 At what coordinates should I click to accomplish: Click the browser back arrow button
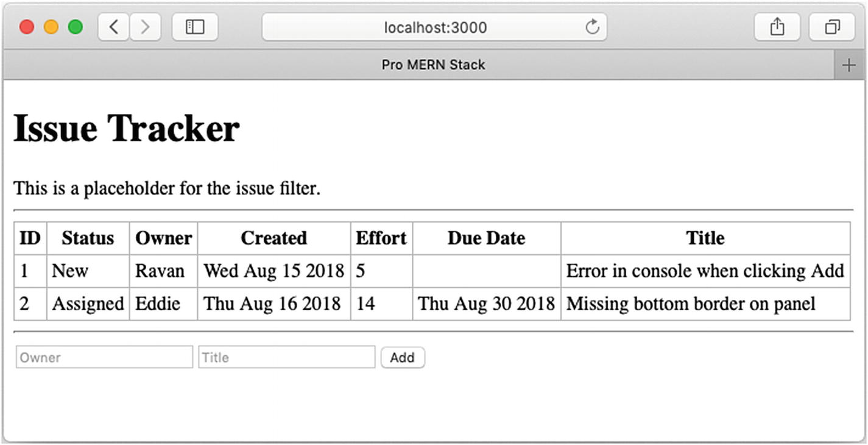tap(114, 27)
